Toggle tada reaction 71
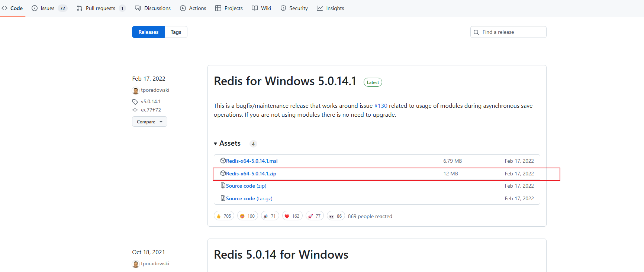This screenshot has height=272, width=644. (x=270, y=216)
